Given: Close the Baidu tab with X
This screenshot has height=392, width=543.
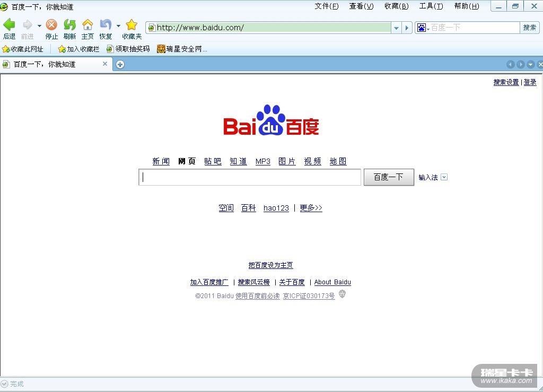Looking at the screenshot, I should click(105, 64).
